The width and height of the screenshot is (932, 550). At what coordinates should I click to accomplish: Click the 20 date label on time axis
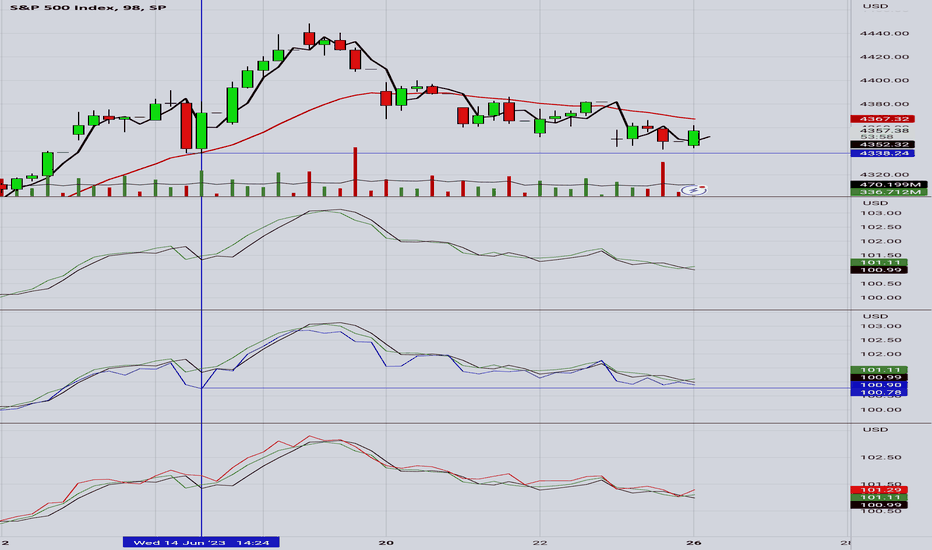pyautogui.click(x=386, y=542)
